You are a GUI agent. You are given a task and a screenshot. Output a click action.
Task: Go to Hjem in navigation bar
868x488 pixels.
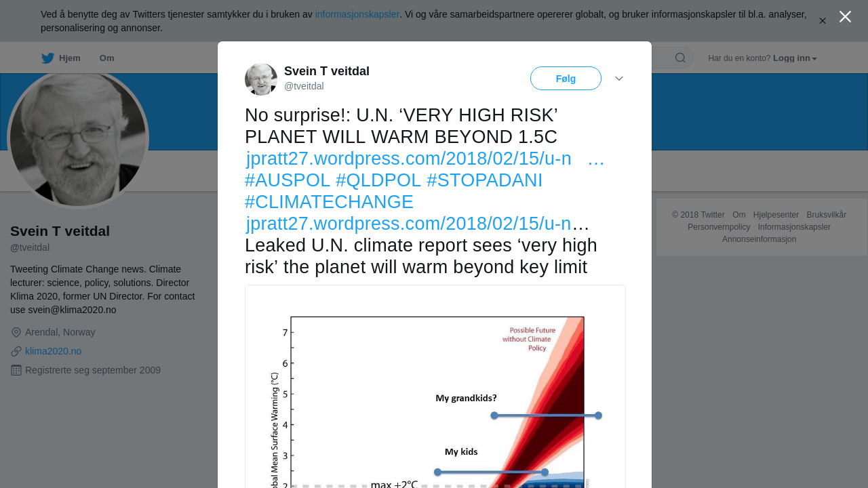[x=69, y=58]
